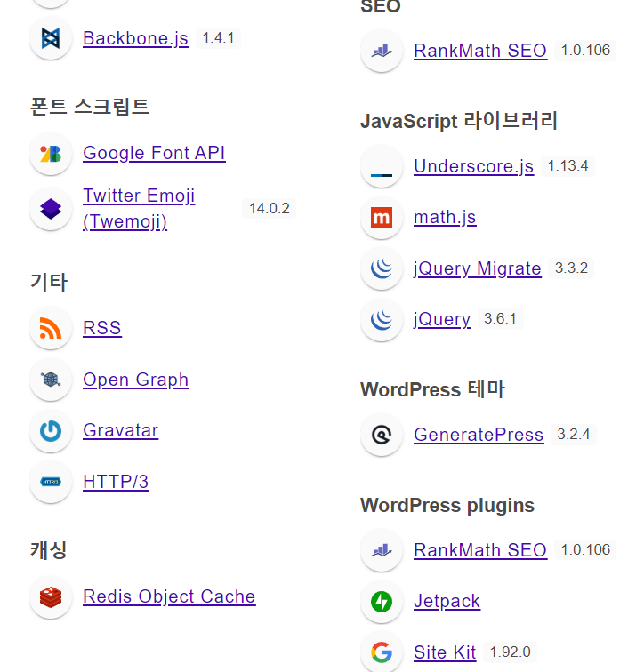The image size is (644, 672).
Task: Click the WordPress 테마 heading
Action: [432, 389]
